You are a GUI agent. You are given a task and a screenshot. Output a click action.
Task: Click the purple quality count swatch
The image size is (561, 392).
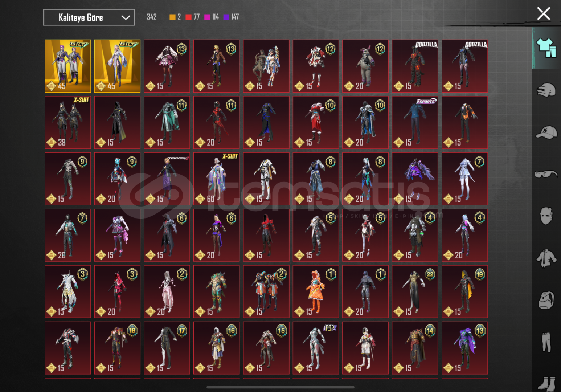tap(226, 17)
